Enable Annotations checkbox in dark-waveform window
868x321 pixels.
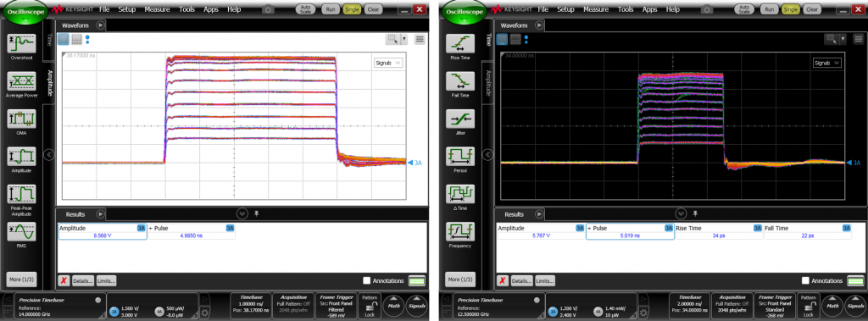pos(805,280)
